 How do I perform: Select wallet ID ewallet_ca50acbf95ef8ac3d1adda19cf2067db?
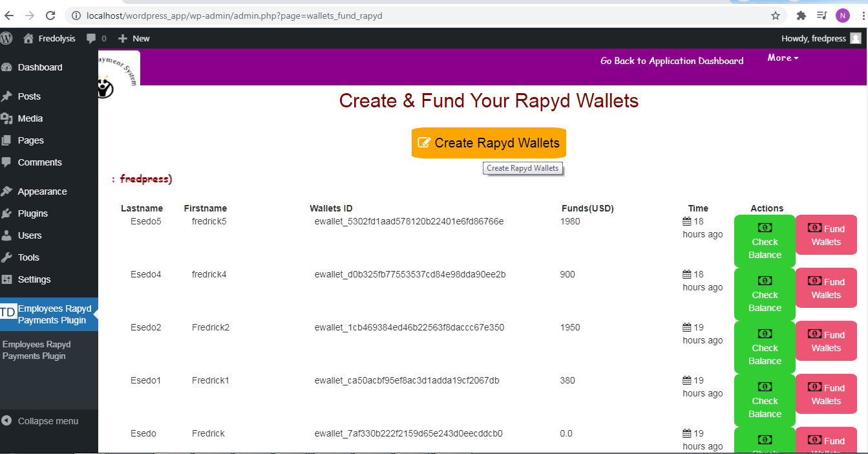tap(407, 380)
